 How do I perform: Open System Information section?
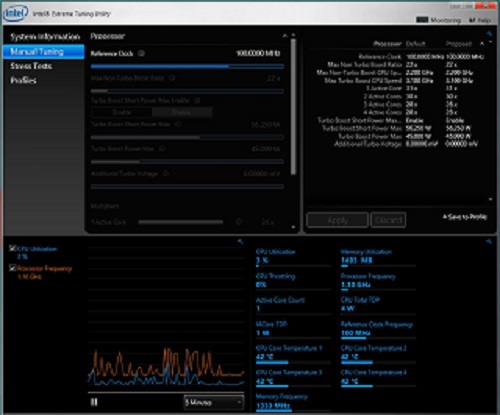click(x=45, y=37)
